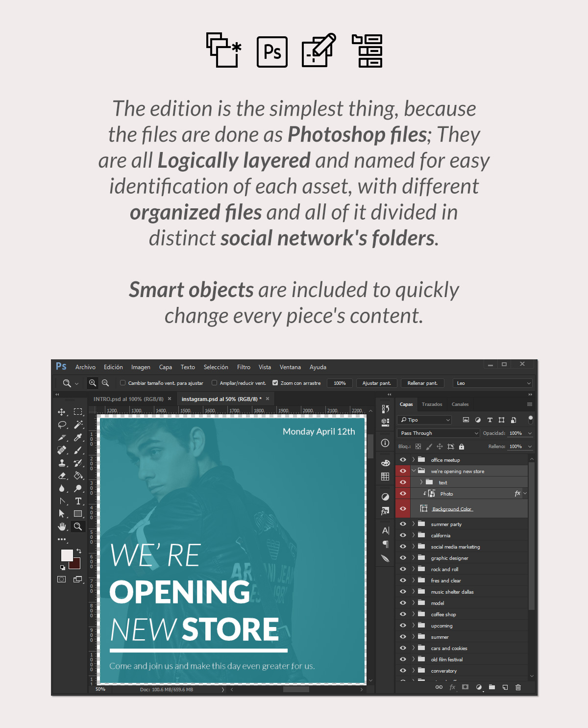588x728 pixels.
Task: Select the Rectangular Marquee tool
Action: [78, 412]
